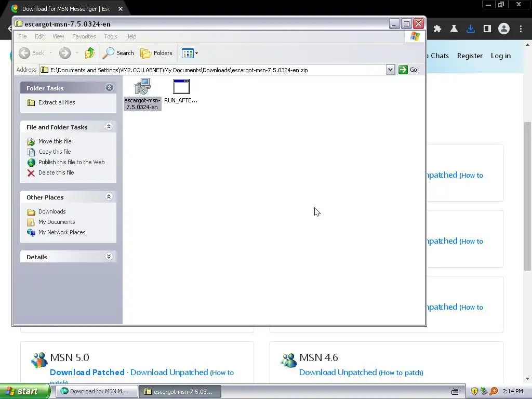This screenshot has height=399, width=532.
Task: Click MSN 5.0 Download Patched link
Action: tap(87, 372)
